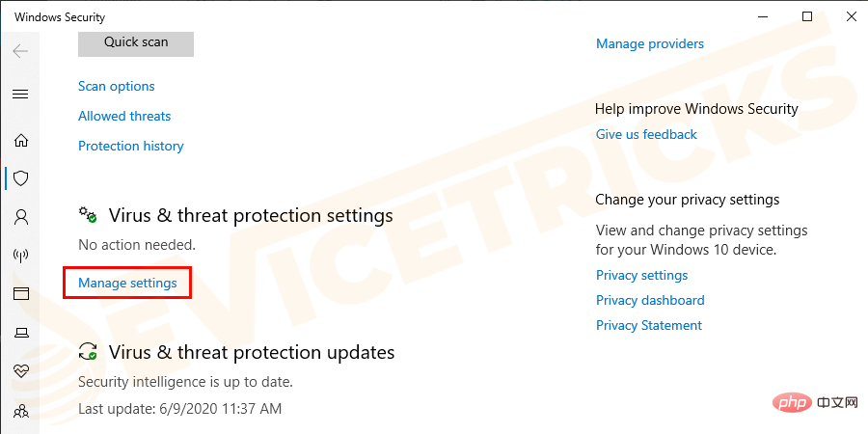Click Manage settings link
Viewport: 868px width, 434px height.
[x=127, y=283]
